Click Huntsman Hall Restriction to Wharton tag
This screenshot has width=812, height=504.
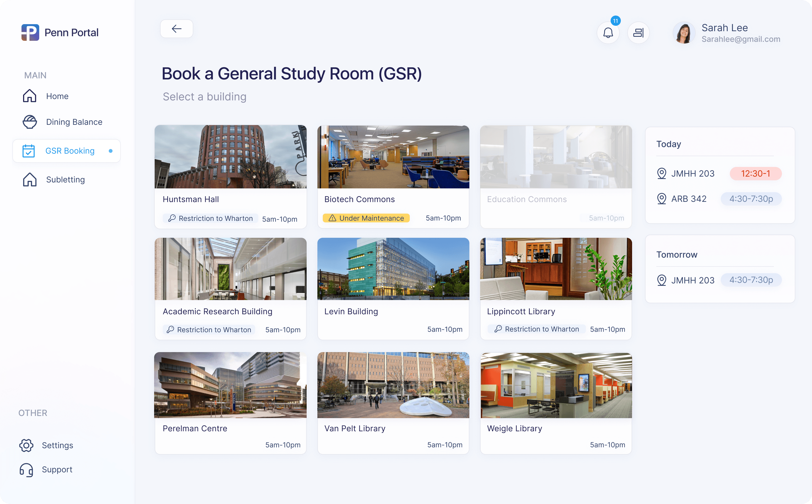(x=211, y=218)
